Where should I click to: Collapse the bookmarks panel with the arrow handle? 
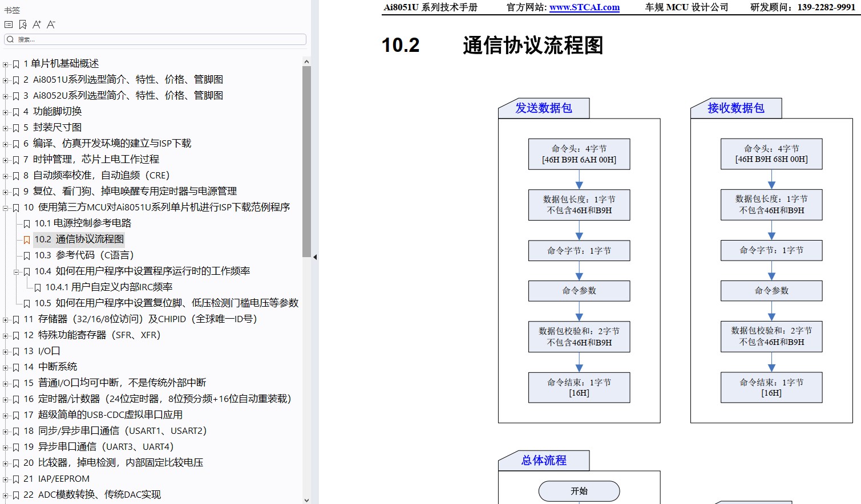pyautogui.click(x=315, y=257)
